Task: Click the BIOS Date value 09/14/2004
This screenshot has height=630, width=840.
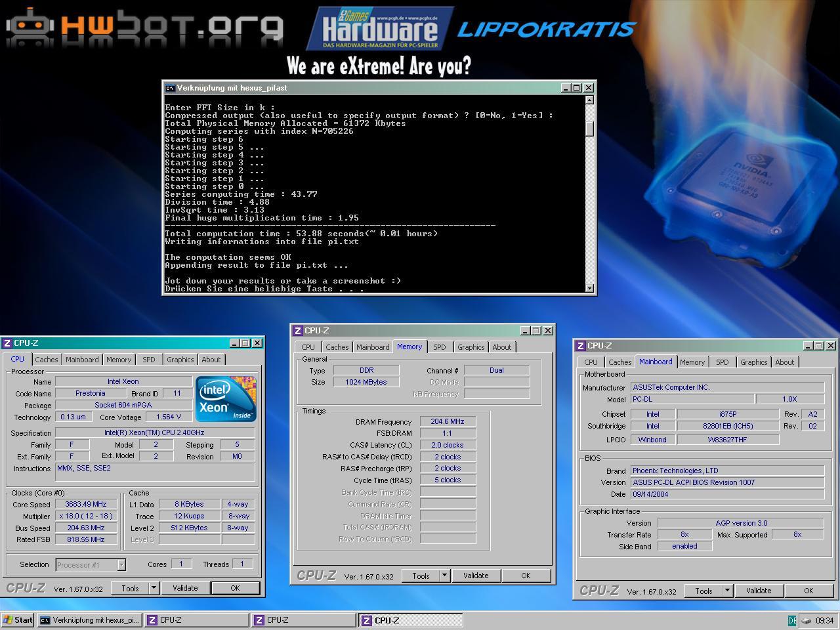Action: pyautogui.click(x=727, y=495)
